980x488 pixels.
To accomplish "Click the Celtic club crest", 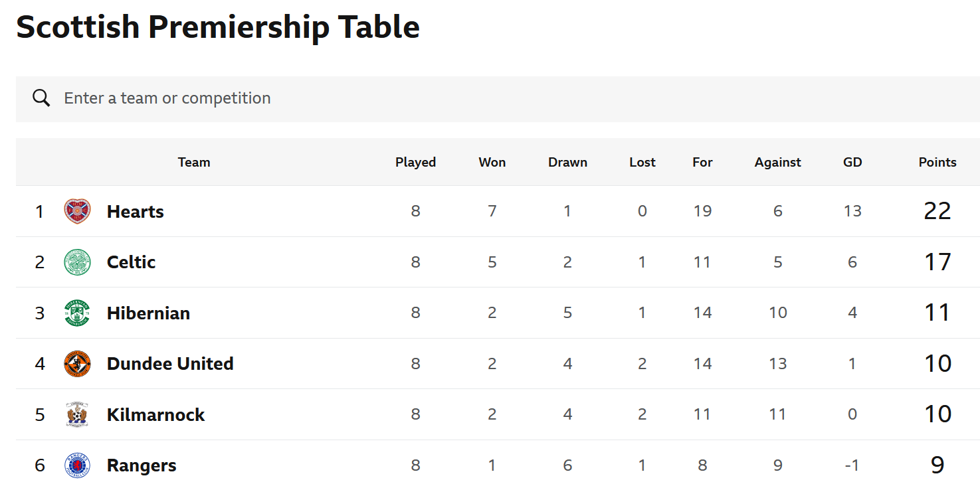I will click(77, 262).
